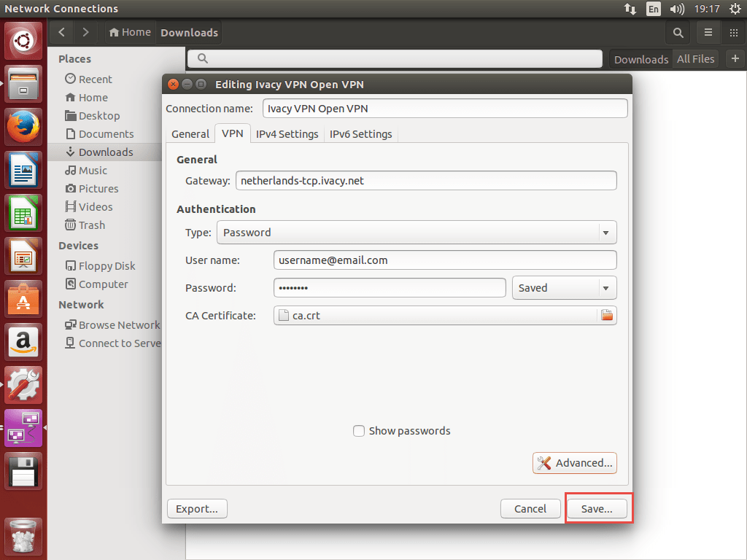Open authentication Type dropdown
Screen dimensions: 747x560
417,233
